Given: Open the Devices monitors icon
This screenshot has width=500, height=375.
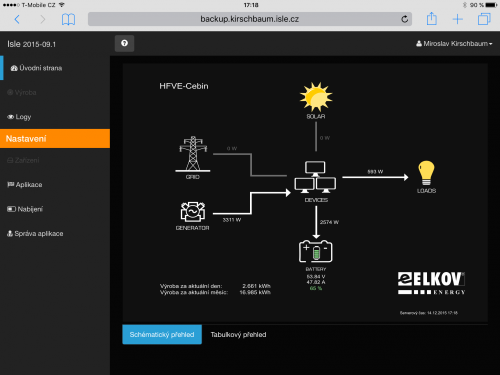Looking at the screenshot, I should (315, 177).
